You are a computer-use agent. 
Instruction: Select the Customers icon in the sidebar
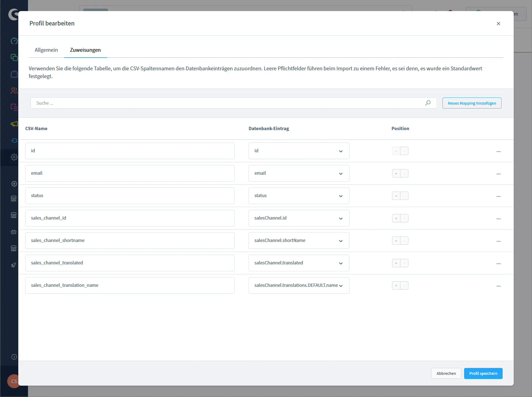point(14,91)
